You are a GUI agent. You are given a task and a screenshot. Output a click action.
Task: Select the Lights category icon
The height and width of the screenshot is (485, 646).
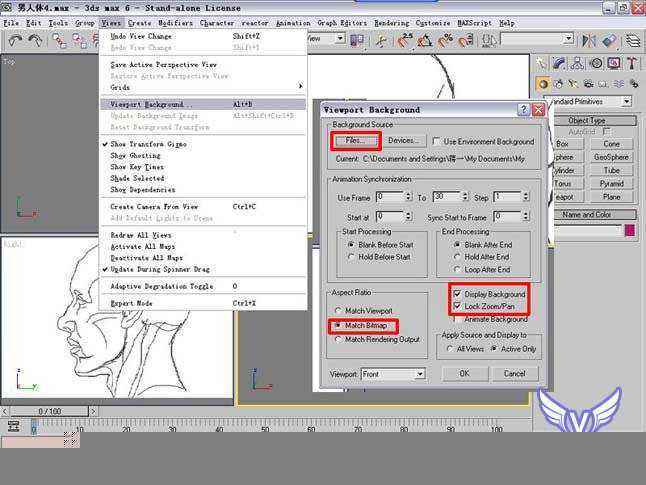[x=573, y=84]
